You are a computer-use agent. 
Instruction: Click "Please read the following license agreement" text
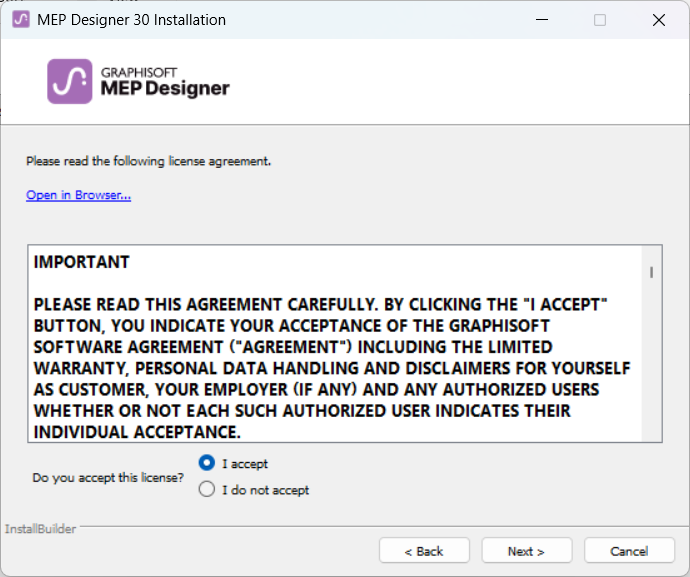tap(148, 161)
